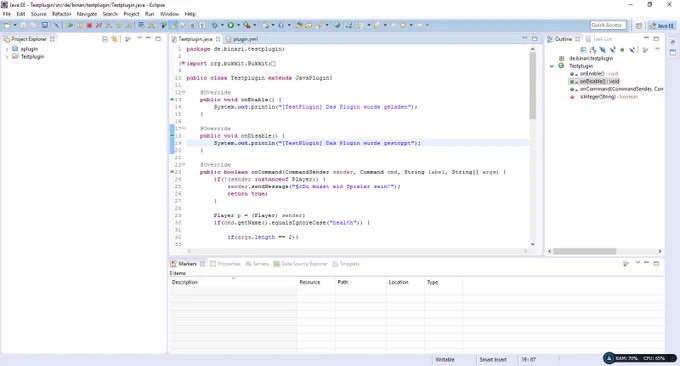The width and height of the screenshot is (680, 366).
Task: Open the Servers tab
Action: click(x=257, y=264)
